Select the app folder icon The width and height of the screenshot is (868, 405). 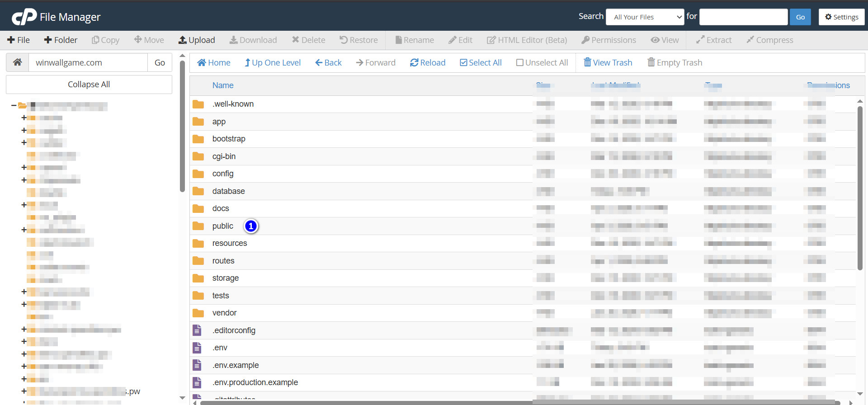(198, 122)
